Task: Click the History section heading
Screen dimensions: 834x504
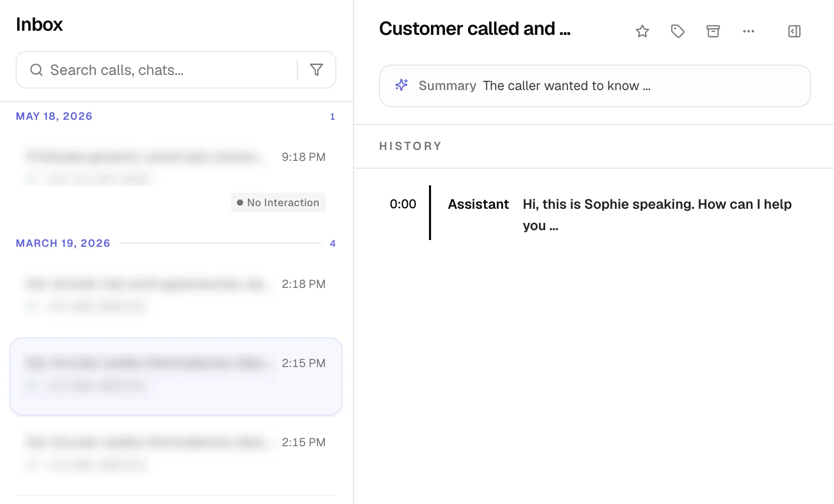Action: coord(410,146)
